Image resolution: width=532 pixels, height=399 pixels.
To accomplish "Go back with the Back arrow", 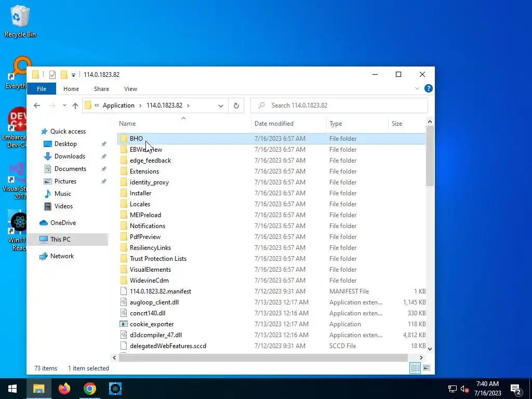I will coord(37,105).
